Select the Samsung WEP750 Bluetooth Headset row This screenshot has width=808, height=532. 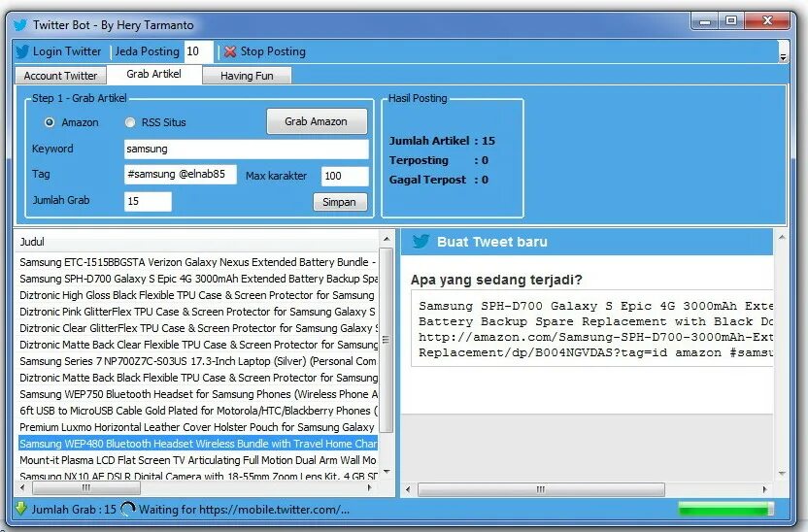pos(198,394)
